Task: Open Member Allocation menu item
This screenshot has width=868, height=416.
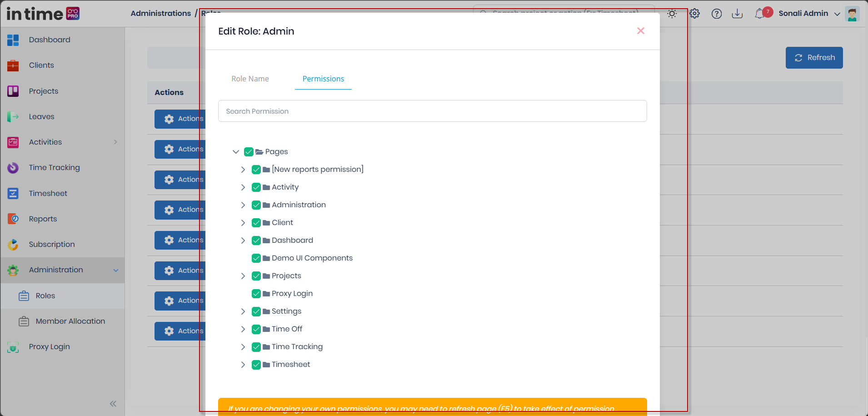Action: 63,321
